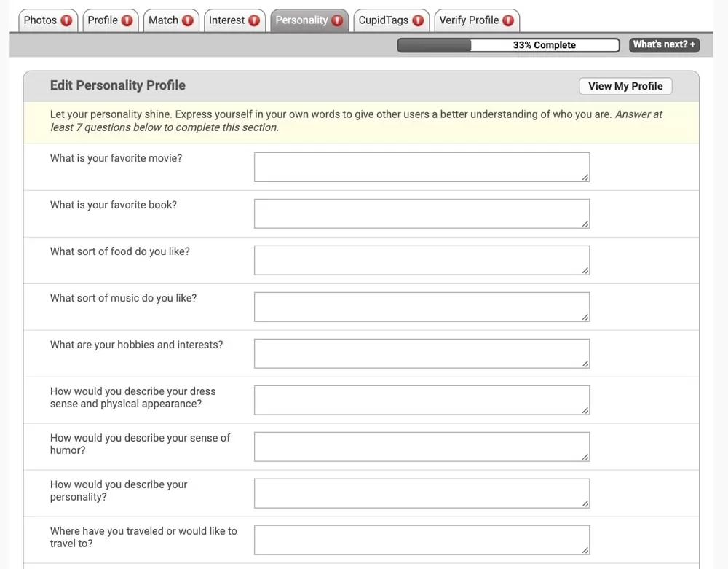This screenshot has height=569, width=728.
Task: Select the music you like text box
Action: coord(422,307)
